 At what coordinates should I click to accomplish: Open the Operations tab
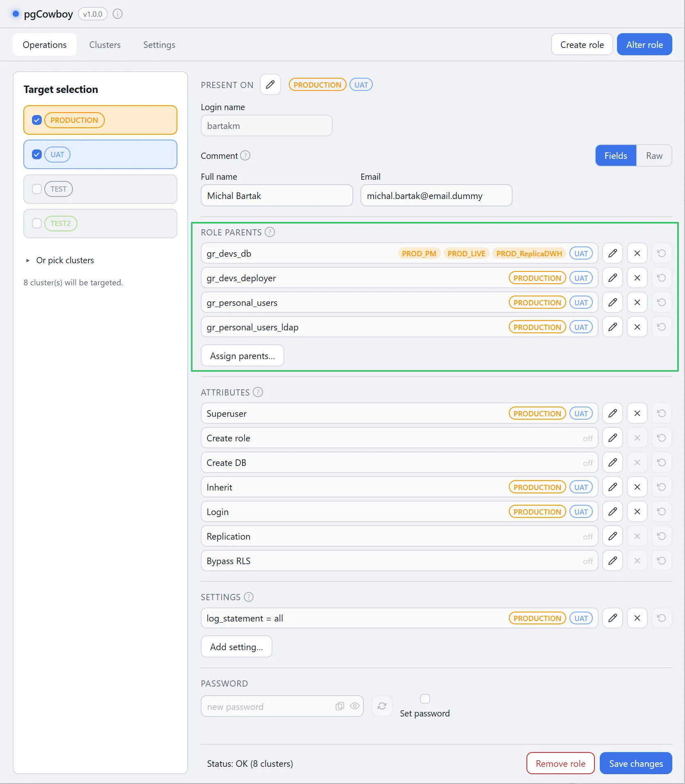45,45
